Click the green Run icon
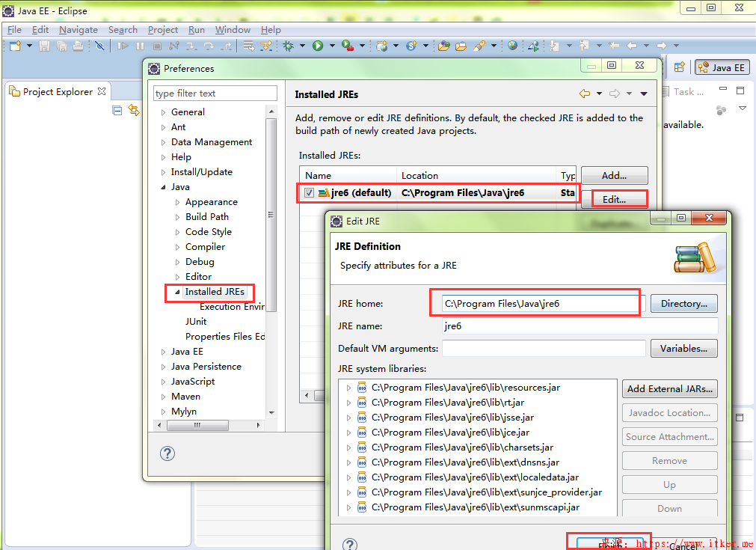Screen dimensions: 756x550 pos(318,46)
